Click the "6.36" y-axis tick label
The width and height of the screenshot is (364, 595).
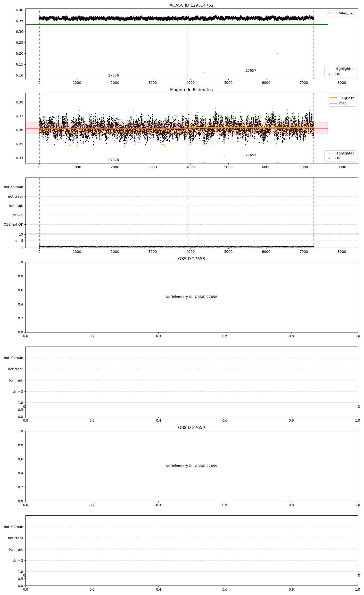tap(19, 130)
